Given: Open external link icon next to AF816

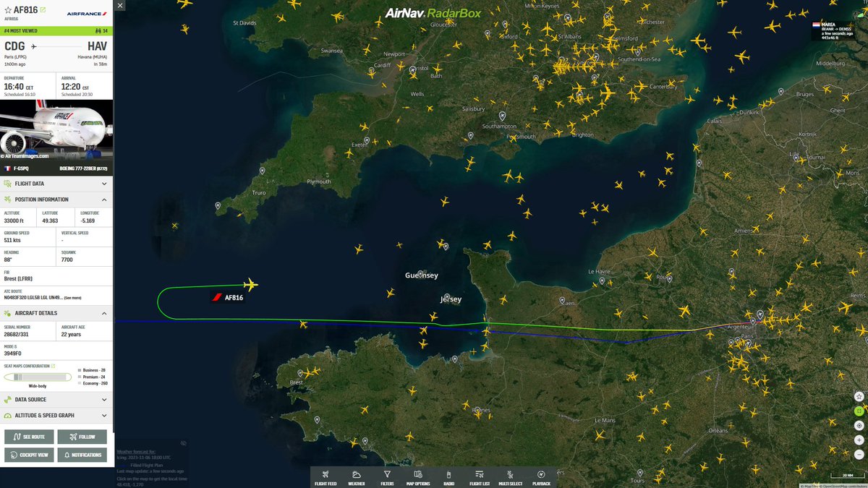Looking at the screenshot, I should coord(43,10).
